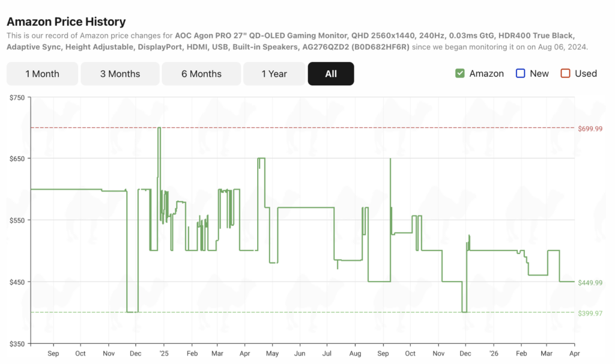The image size is (615, 364).
Task: Show the 6 Months price range
Action: [x=201, y=74]
